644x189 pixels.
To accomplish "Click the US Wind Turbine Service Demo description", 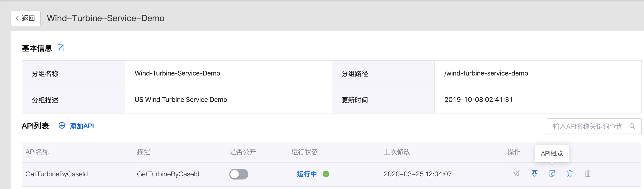I will pos(181,100).
